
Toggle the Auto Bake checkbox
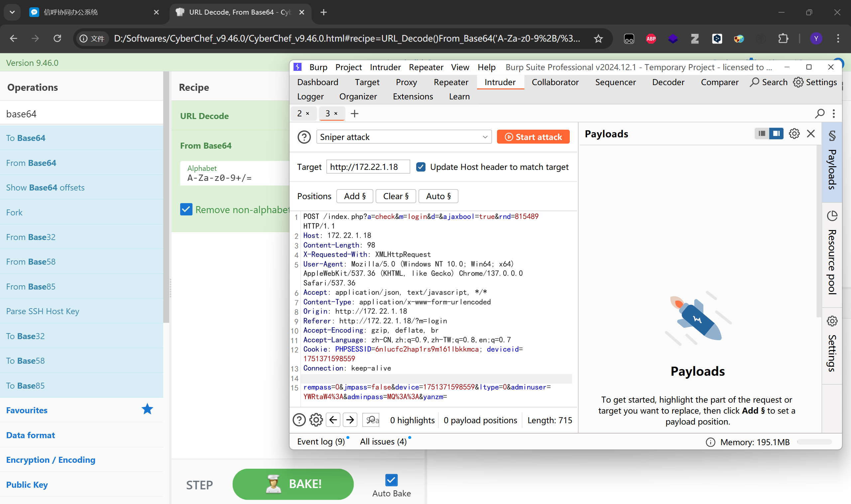point(391,480)
